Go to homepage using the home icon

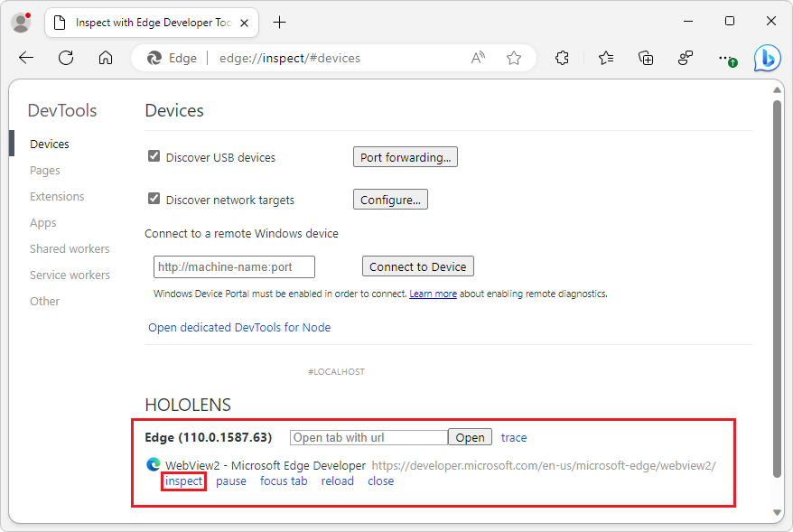[106, 57]
